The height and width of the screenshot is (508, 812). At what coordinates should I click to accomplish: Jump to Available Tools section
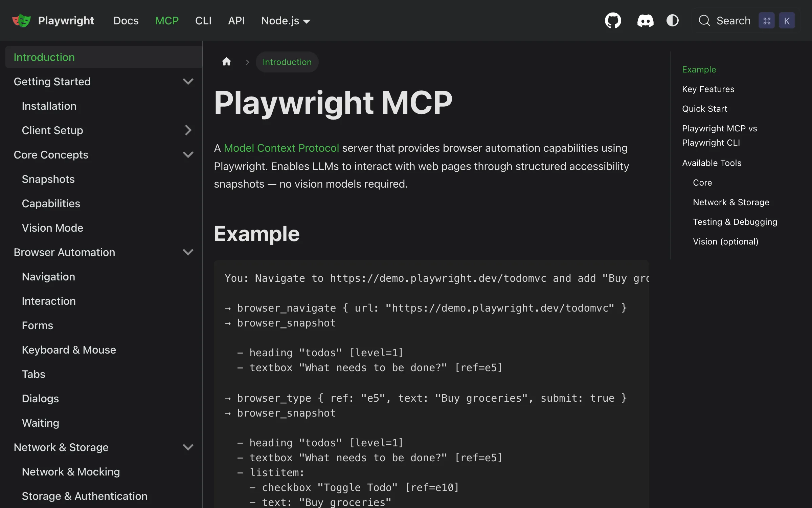coord(712,163)
